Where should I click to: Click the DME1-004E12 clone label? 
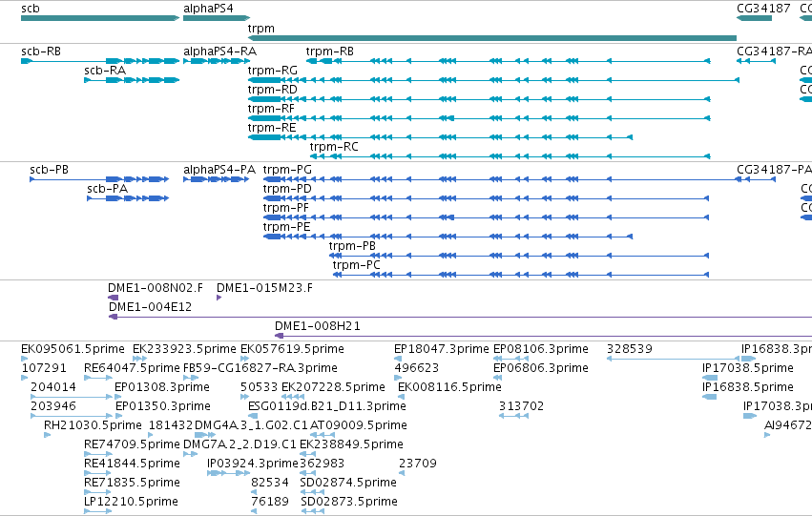tap(150, 307)
